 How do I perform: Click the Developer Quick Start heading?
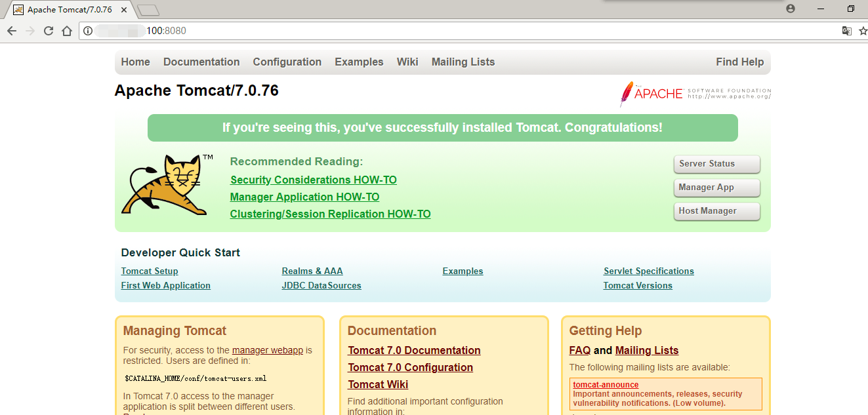tap(181, 253)
